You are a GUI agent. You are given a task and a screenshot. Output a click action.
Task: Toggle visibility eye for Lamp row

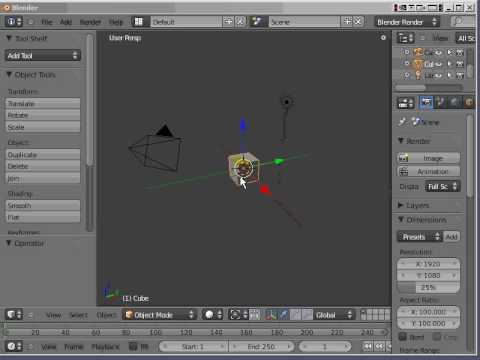pyautogui.click(x=439, y=76)
